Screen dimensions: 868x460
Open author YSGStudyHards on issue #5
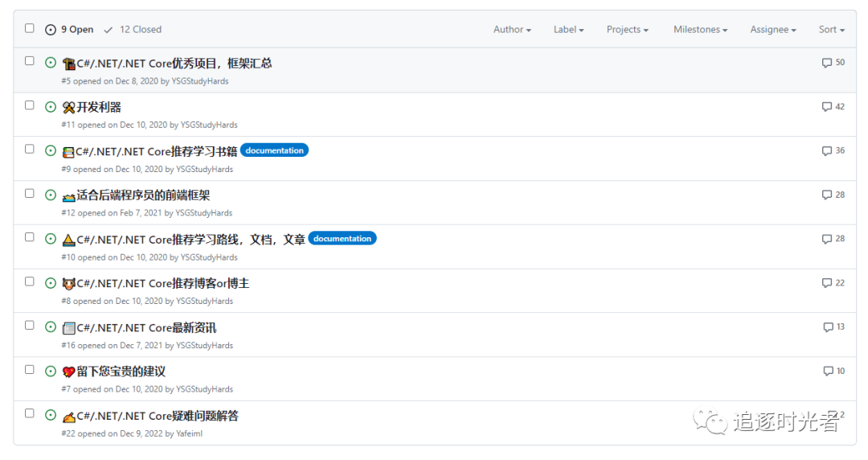pyautogui.click(x=200, y=81)
